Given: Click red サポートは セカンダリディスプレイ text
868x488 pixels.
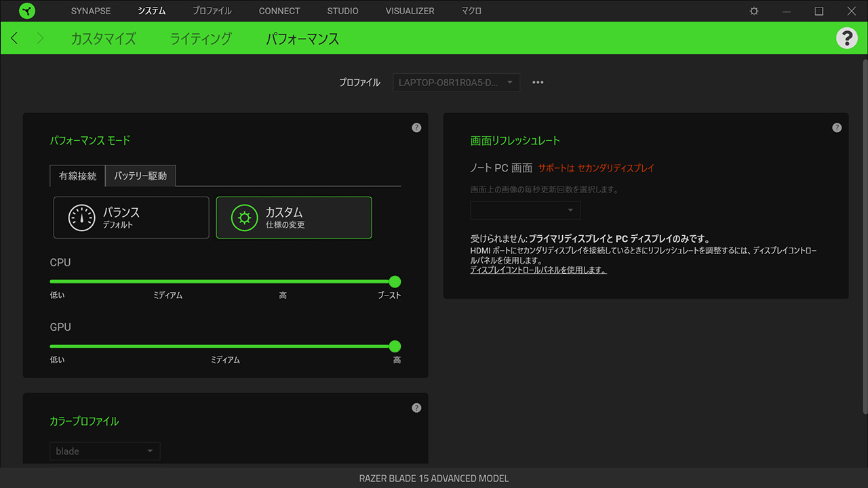Looking at the screenshot, I should 596,168.
